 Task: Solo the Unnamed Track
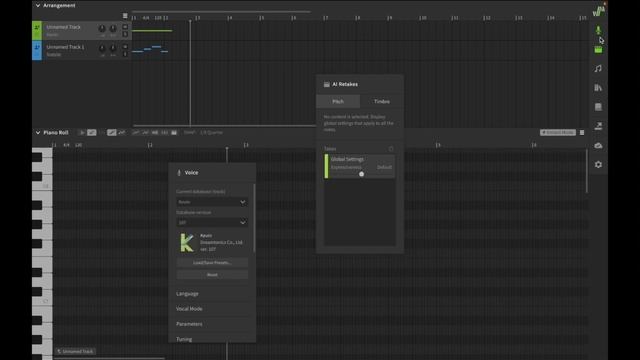(125, 34)
